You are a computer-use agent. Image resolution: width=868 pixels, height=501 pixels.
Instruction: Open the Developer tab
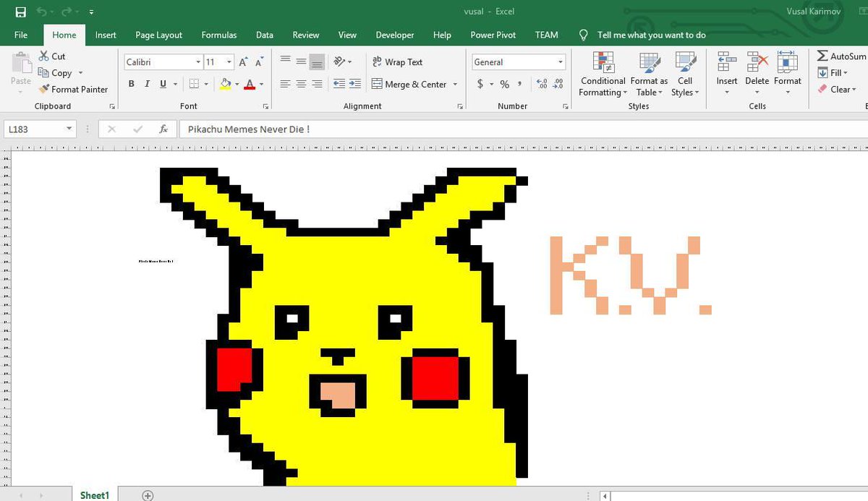pos(395,35)
